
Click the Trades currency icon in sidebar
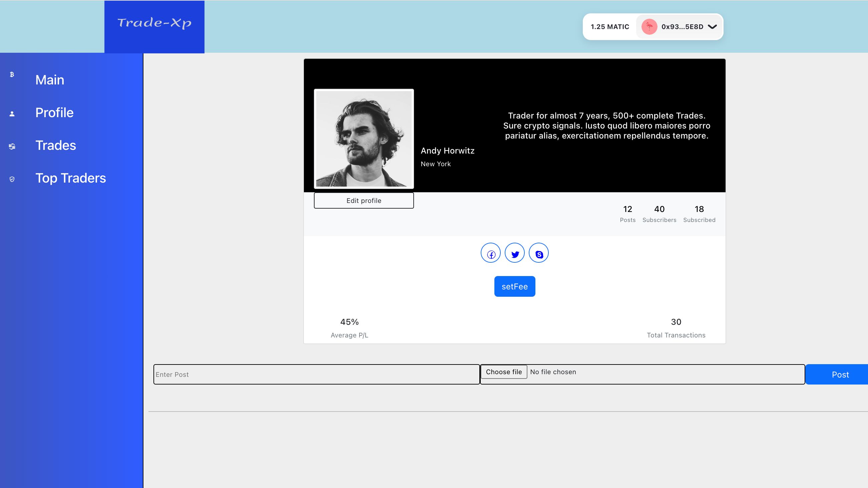click(13, 146)
